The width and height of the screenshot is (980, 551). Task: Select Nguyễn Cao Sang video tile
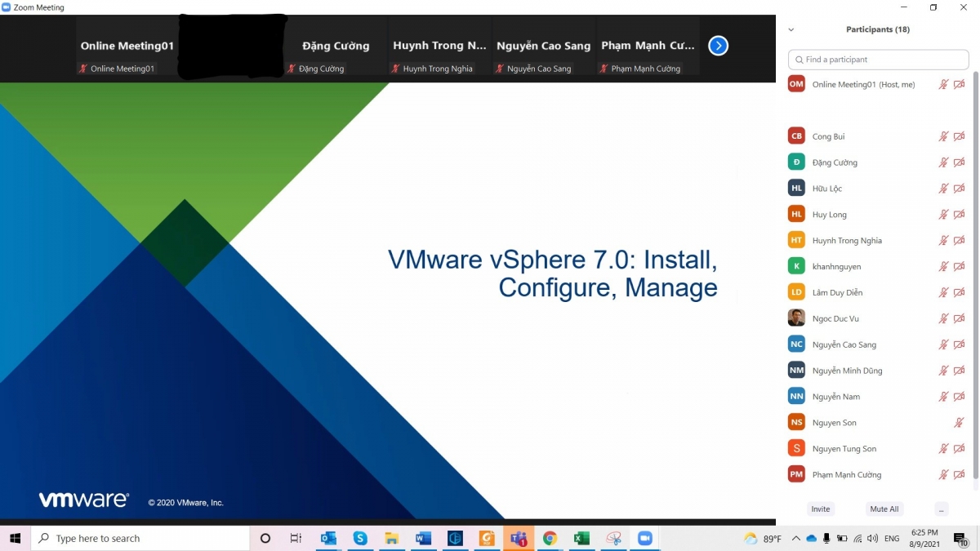pyautogui.click(x=543, y=48)
